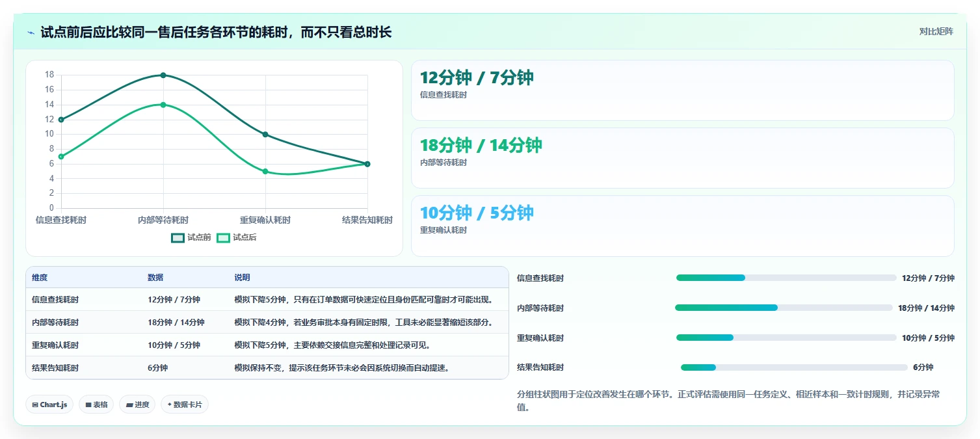980x439 pixels.
Task: Click the 试点后 point at 7 on chart
Action: click(x=61, y=157)
